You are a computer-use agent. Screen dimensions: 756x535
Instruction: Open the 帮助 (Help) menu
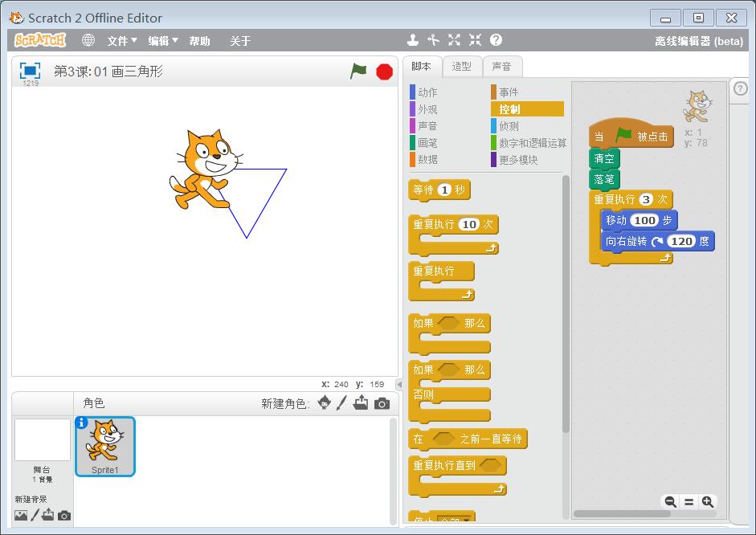tap(199, 41)
